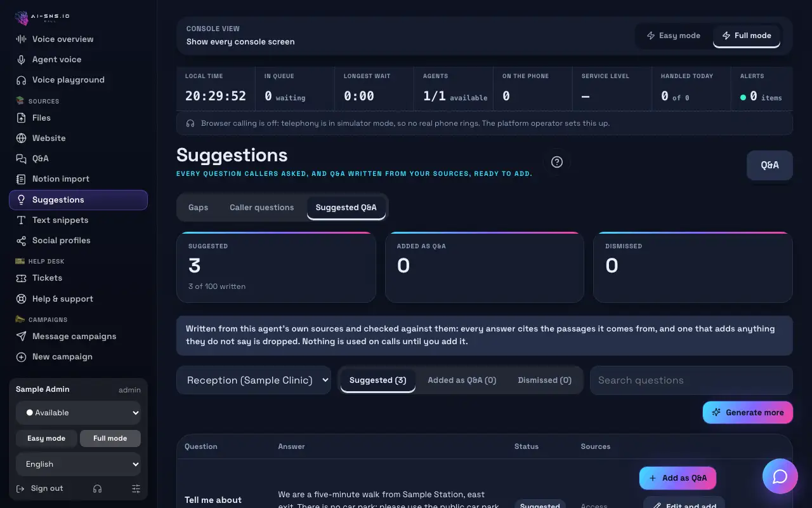Show the Dismissed (0) filter

(x=545, y=380)
